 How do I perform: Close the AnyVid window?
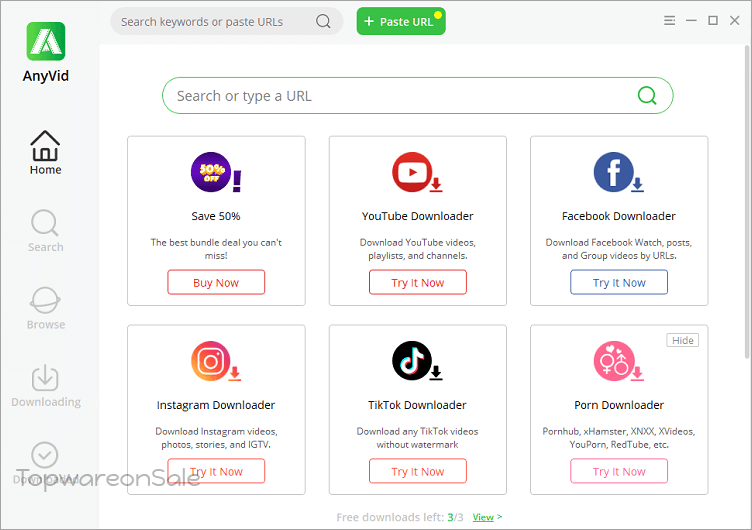point(734,21)
